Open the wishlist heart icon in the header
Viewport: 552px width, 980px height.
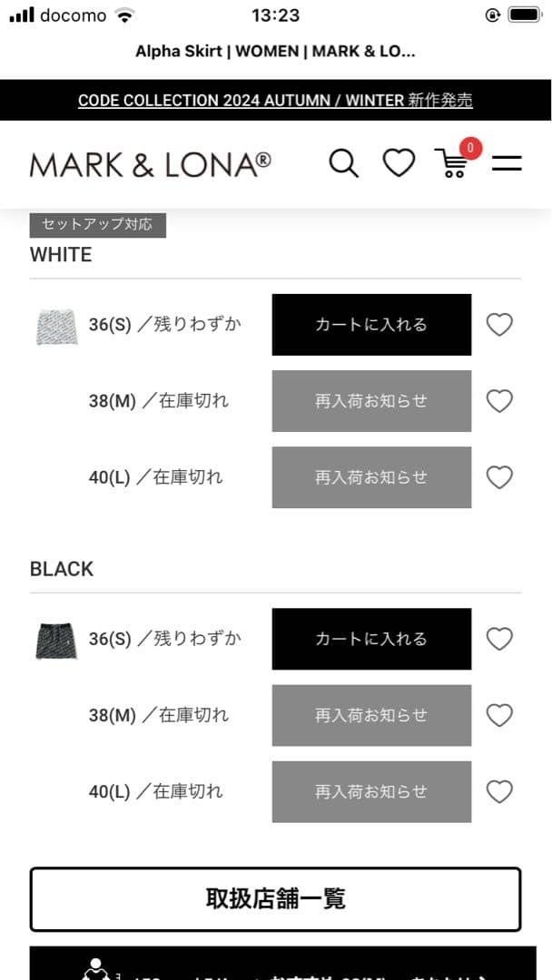point(398,163)
